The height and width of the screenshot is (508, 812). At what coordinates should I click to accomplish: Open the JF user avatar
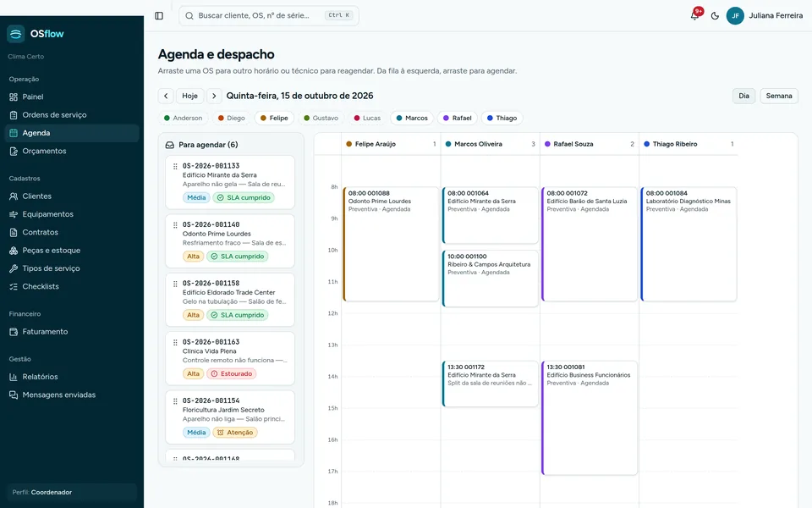[735, 15]
